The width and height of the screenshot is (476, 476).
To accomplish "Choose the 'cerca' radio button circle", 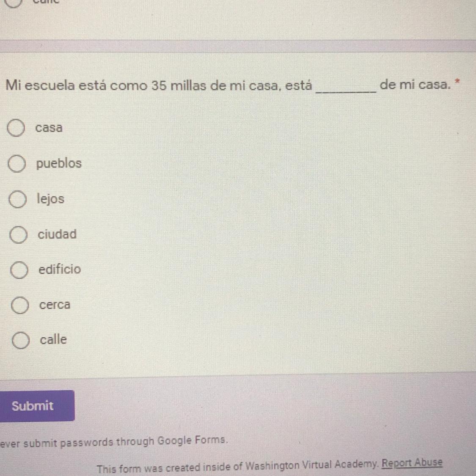I will (x=19, y=305).
